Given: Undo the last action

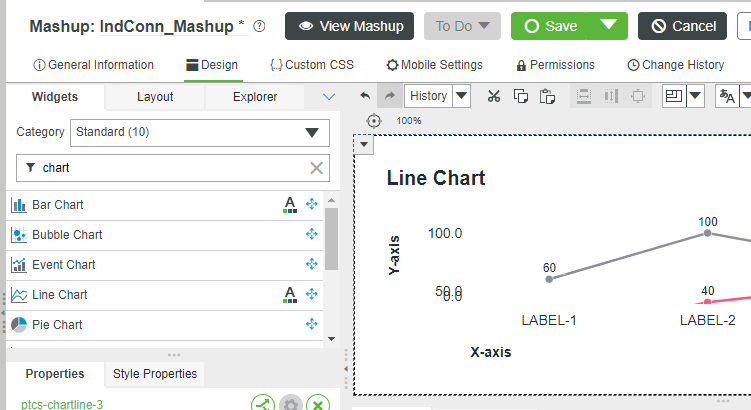Looking at the screenshot, I should pyautogui.click(x=365, y=96).
